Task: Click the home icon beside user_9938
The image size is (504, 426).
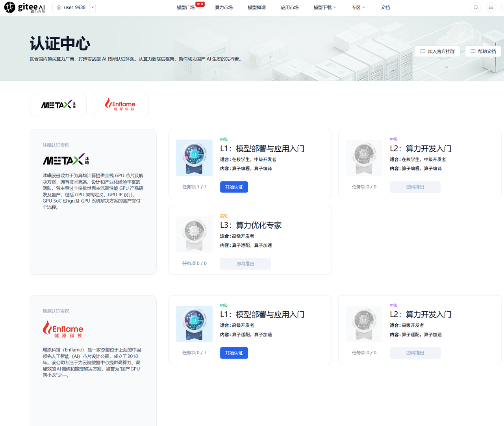Action: [59, 7]
